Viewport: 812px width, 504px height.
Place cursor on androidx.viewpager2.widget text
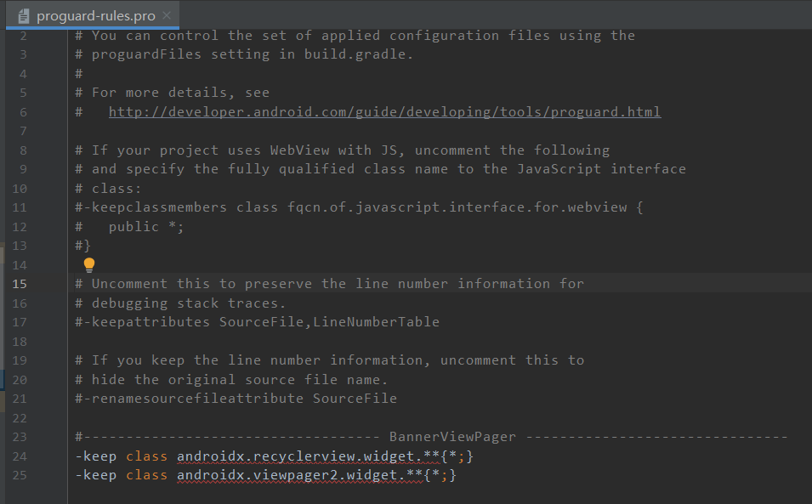coord(299,475)
